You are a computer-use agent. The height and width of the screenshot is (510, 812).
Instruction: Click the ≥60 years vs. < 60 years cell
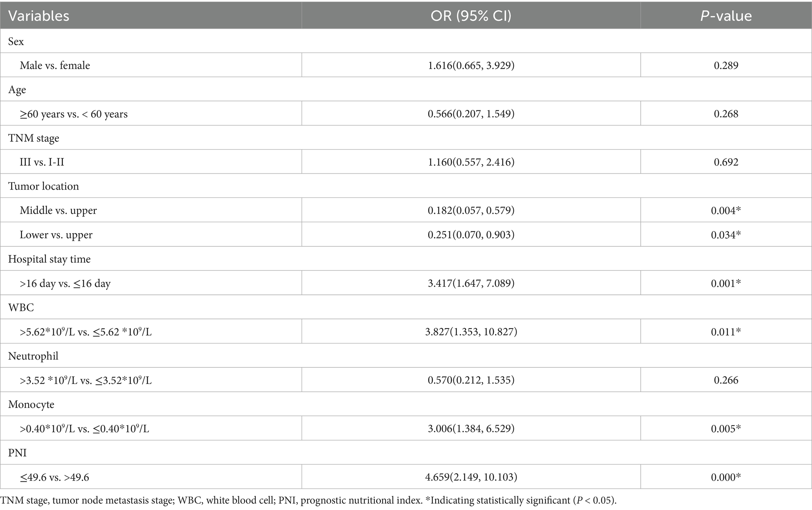(73, 114)
